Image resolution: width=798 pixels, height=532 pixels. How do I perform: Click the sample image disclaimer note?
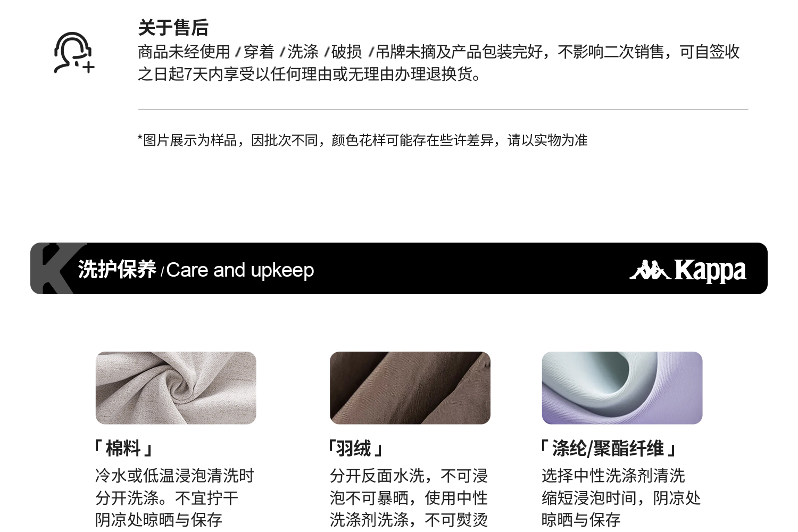tap(362, 140)
